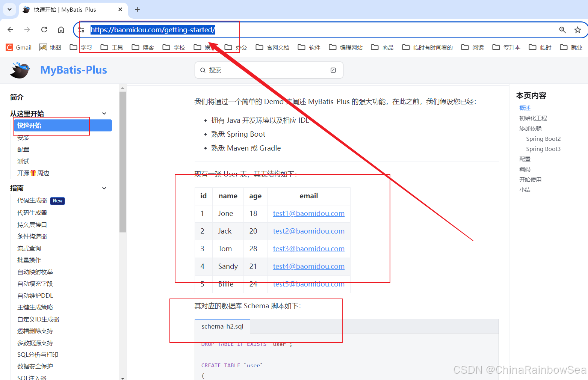
Task: Open the 博客 bookmarks folder
Action: tap(143, 47)
